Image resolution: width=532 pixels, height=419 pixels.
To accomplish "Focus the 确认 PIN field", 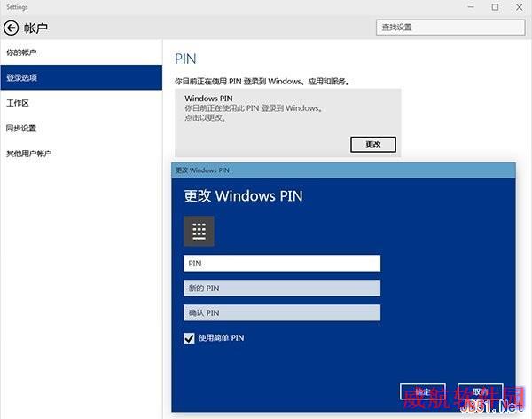I will point(282,313).
